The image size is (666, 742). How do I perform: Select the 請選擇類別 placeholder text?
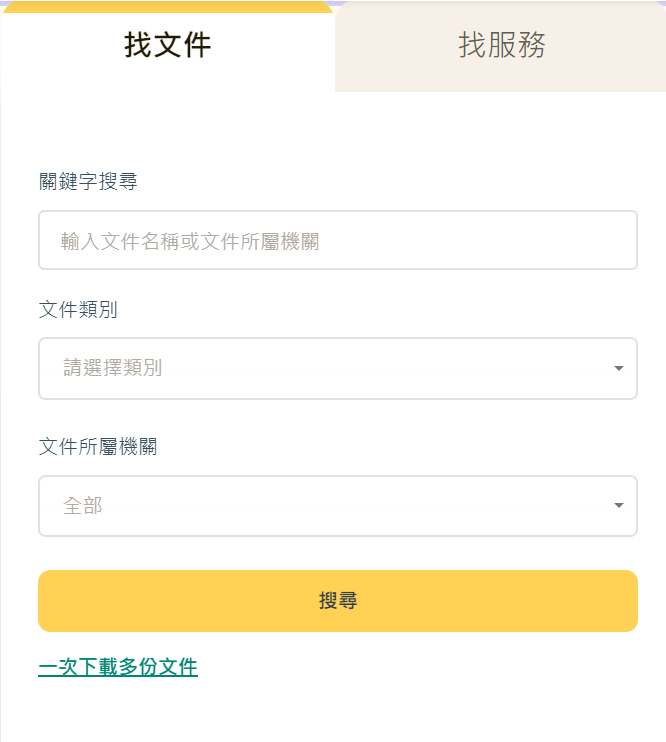click(x=112, y=368)
